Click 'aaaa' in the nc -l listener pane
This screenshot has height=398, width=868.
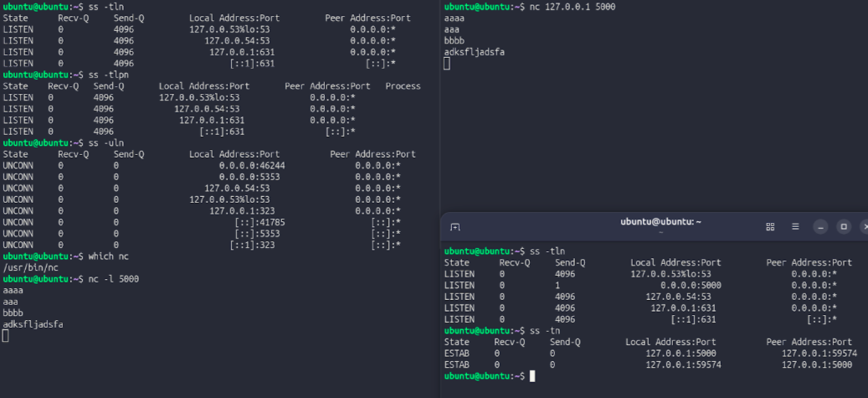tap(13, 291)
